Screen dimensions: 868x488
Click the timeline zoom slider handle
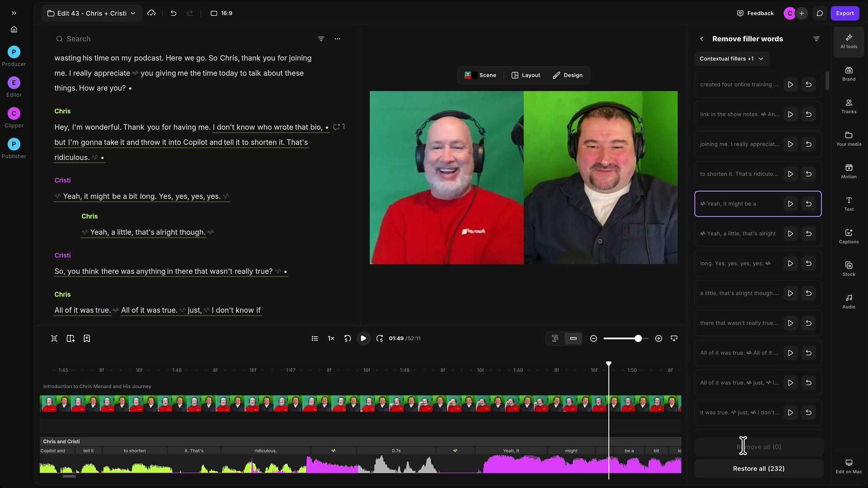(x=638, y=338)
